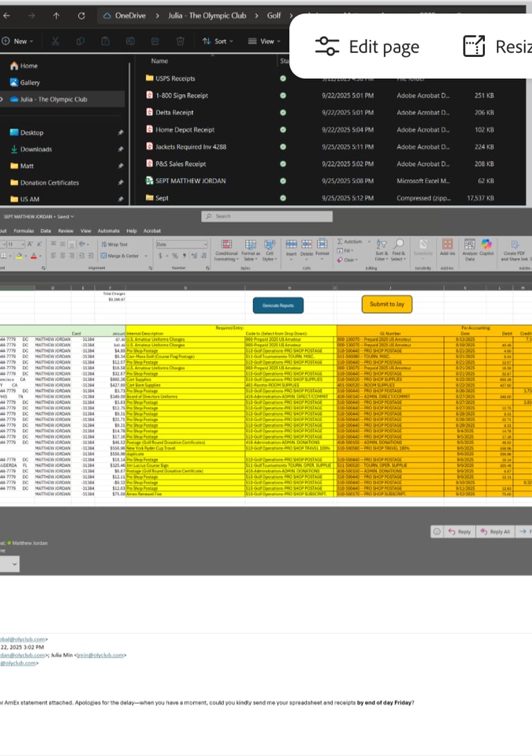
Task: Click the Generate Reports button
Action: [278, 306]
